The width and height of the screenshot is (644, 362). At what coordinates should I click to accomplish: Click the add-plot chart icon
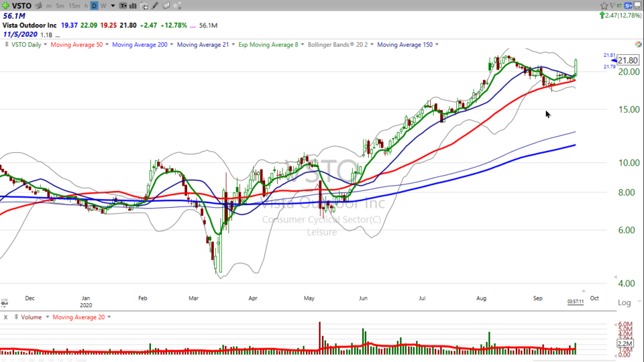[x=144, y=6]
